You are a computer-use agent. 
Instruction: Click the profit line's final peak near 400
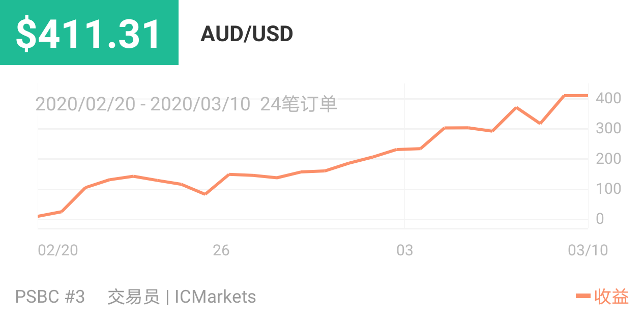point(565,96)
